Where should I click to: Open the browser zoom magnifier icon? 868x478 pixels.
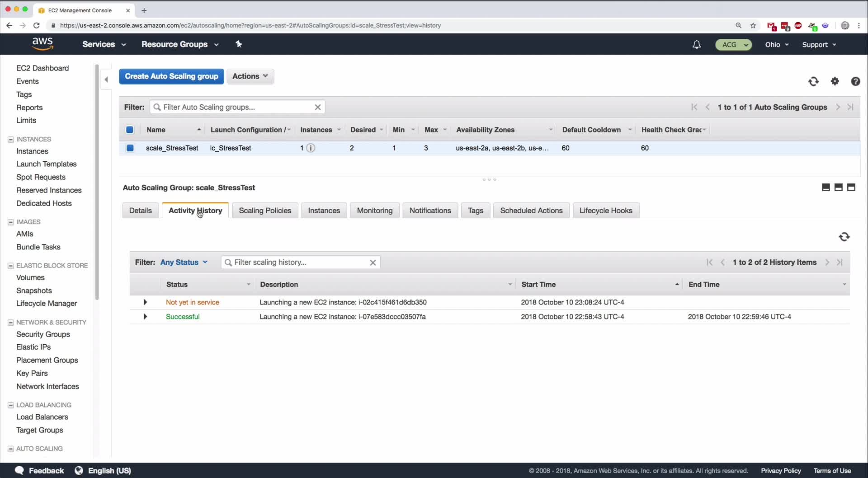(739, 25)
